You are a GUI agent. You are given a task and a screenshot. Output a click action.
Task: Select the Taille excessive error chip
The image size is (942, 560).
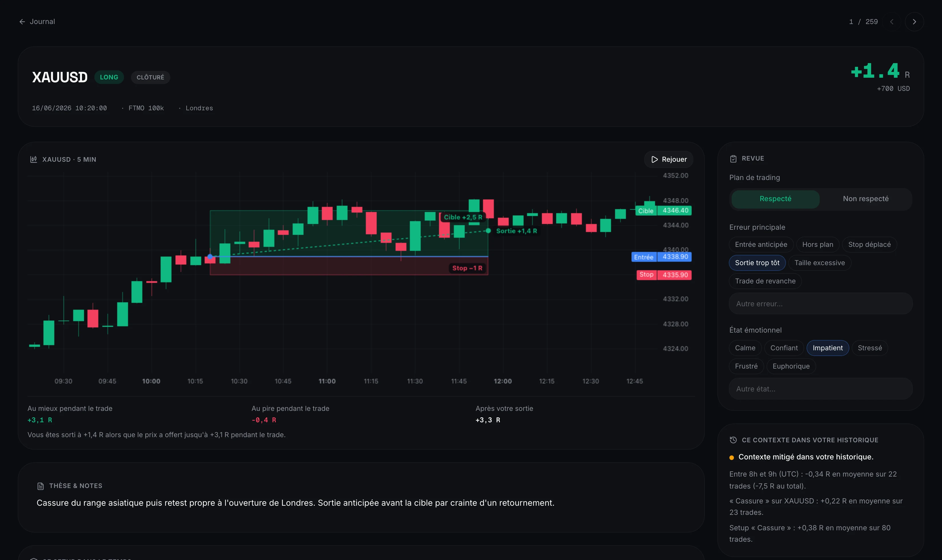pyautogui.click(x=819, y=263)
